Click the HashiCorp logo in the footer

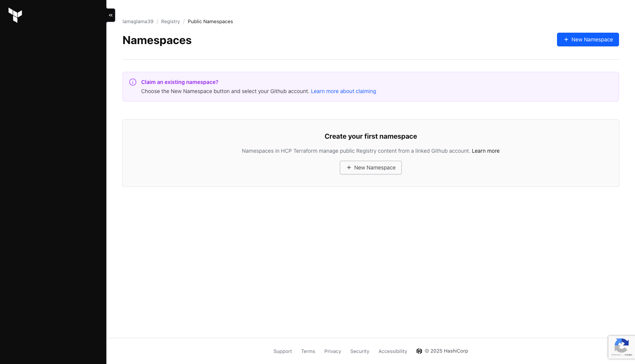click(419, 351)
